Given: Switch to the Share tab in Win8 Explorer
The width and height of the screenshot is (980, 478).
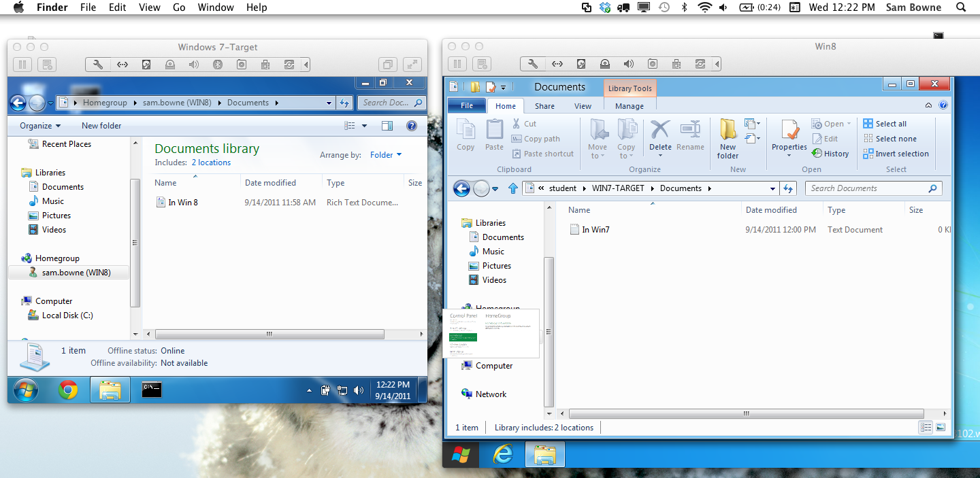Looking at the screenshot, I should tap(544, 106).
